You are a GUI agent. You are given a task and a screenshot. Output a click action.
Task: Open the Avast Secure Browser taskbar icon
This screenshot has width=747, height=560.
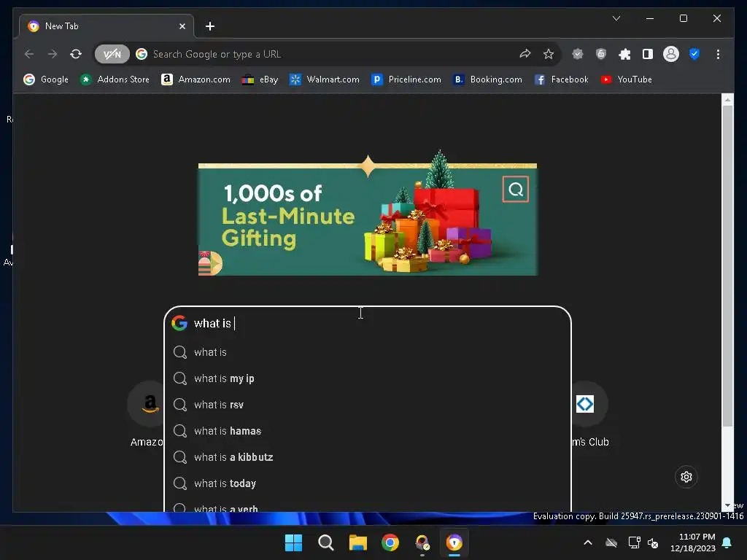point(454,542)
